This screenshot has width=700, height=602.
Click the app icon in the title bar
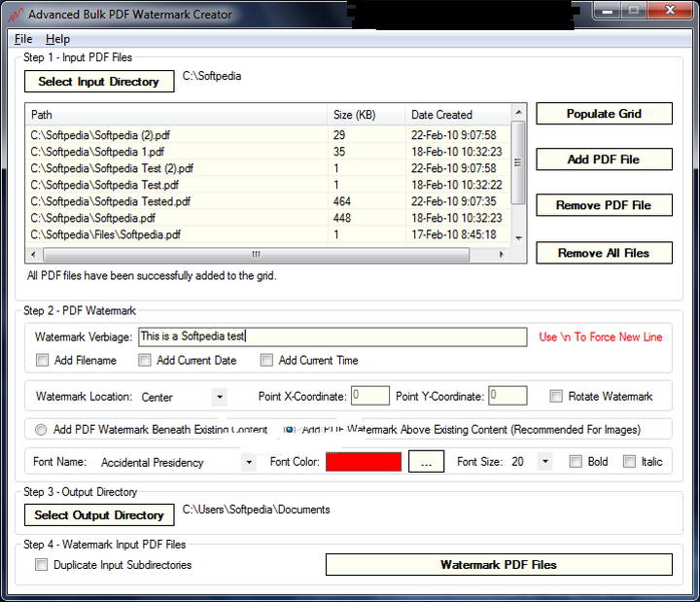[16, 15]
